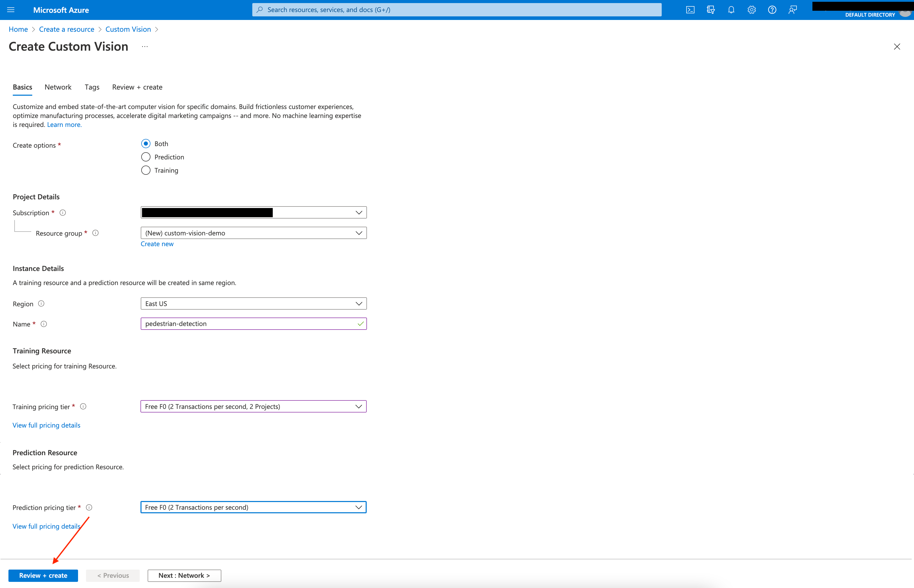
Task: Go to Create a resource breadcrumb
Action: coord(67,29)
